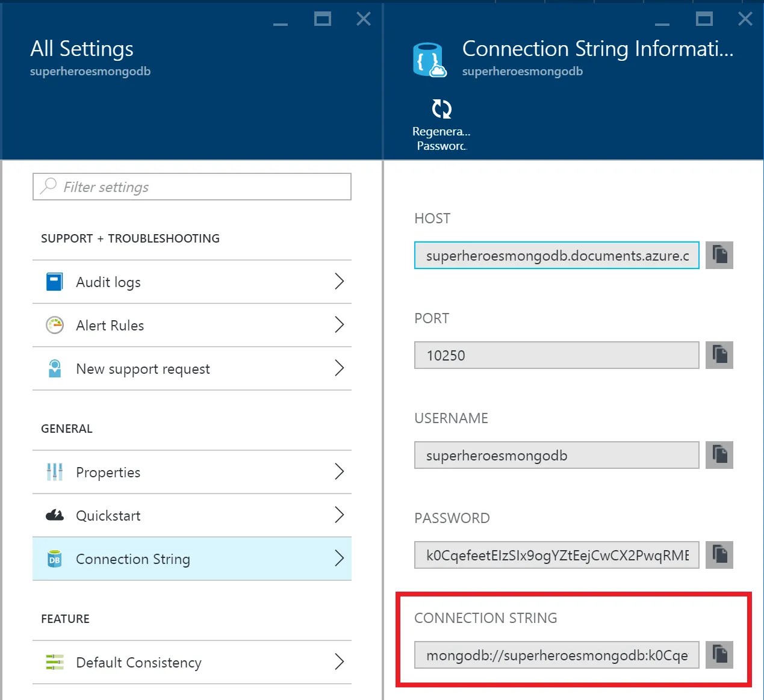
Task: Copy the PORT value to clipboard
Action: (x=719, y=355)
